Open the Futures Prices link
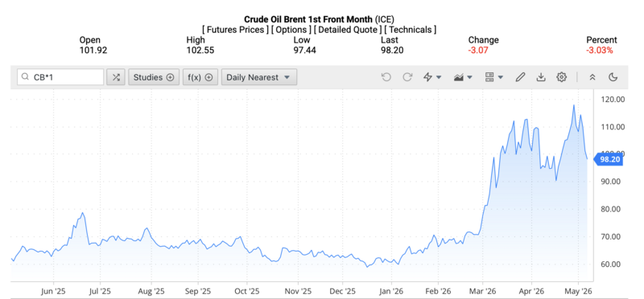This screenshot has height=299, width=644. [x=235, y=30]
